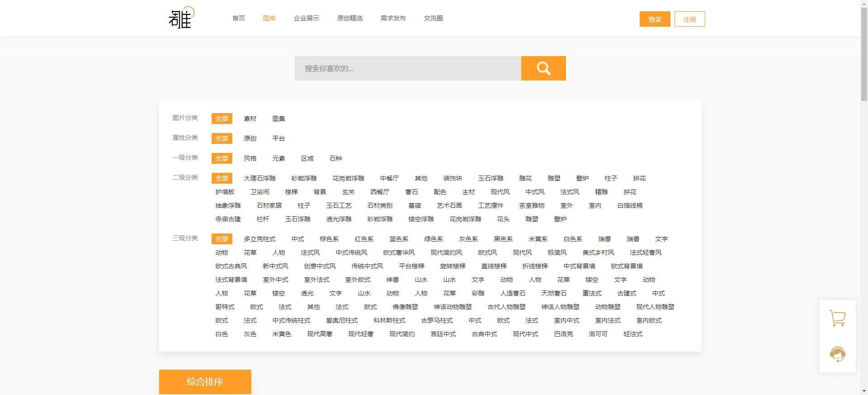Filter by 卫浴间
This screenshot has width=868, height=395.
click(260, 192)
